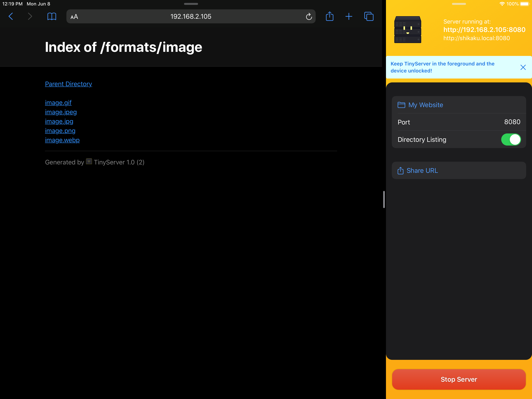Show all tabs overview icon
Screen dimensions: 532x399
[369, 16]
